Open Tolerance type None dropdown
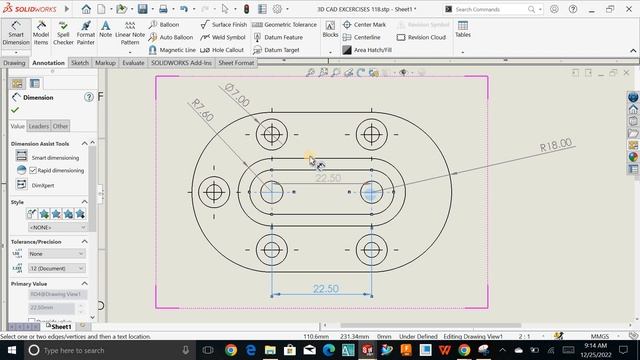The width and height of the screenshot is (640, 360). 56,254
